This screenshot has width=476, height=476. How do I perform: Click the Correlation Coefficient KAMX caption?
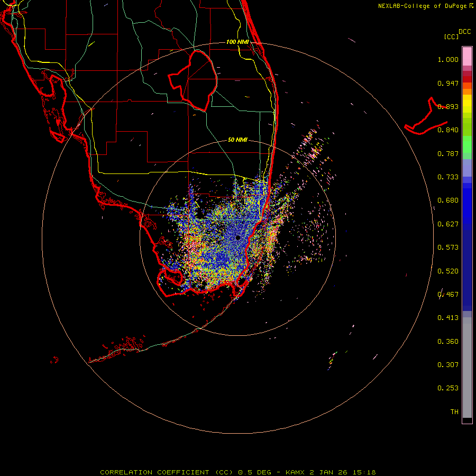tap(238, 472)
